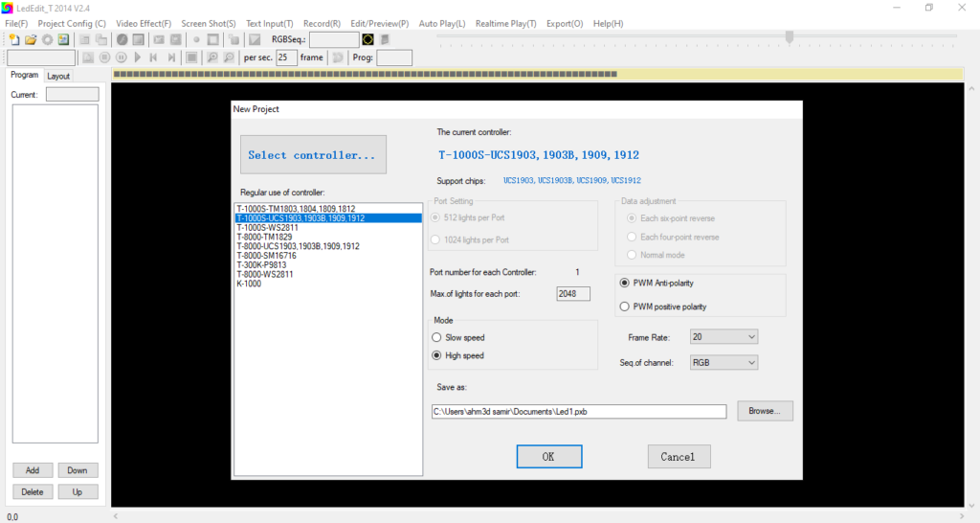Open the Help(H) menu

point(608,23)
